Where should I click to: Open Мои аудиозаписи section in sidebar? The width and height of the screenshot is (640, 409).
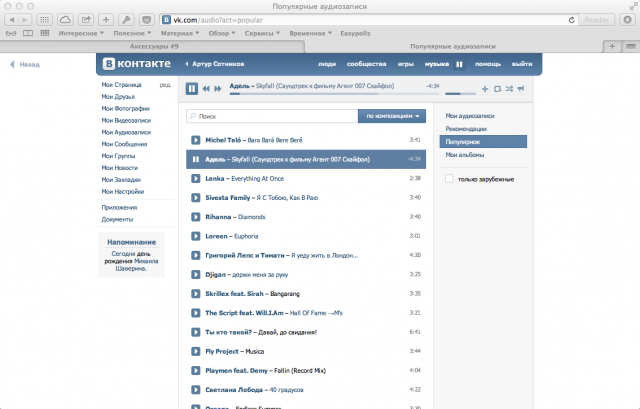pyautogui.click(x=470, y=116)
